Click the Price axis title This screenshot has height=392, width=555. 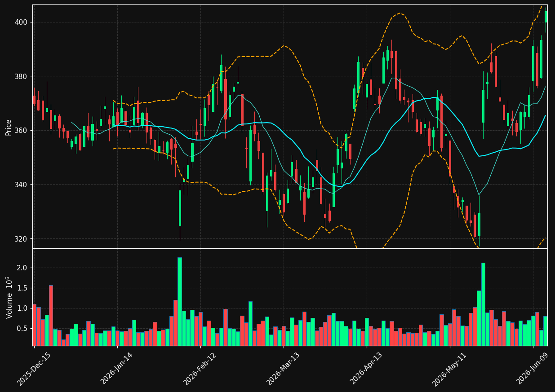point(9,127)
